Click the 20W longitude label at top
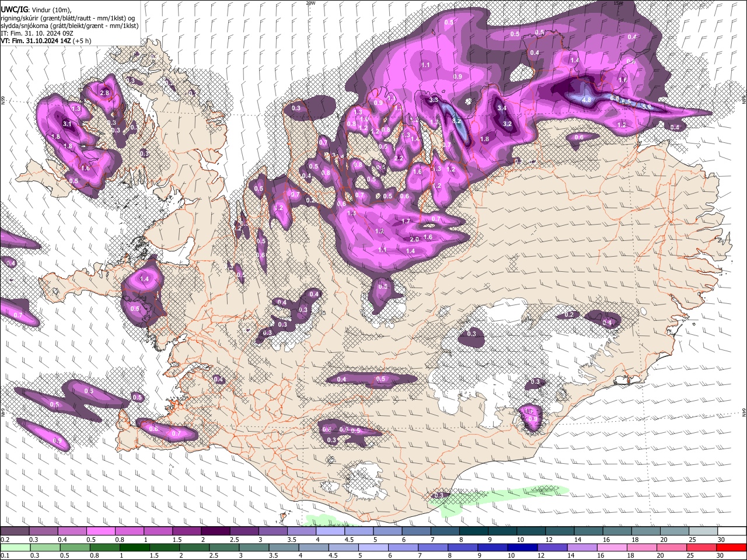The image size is (747, 560). [x=310, y=3]
